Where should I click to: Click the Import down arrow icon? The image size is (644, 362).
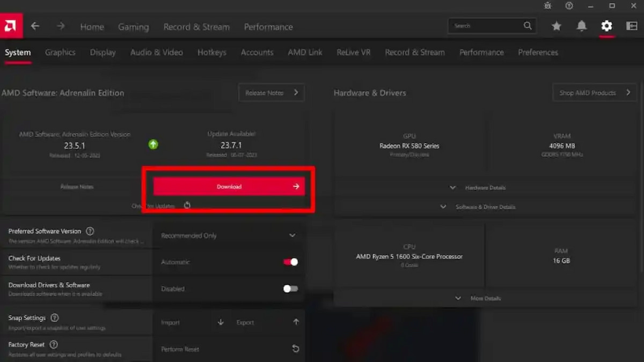221,322
